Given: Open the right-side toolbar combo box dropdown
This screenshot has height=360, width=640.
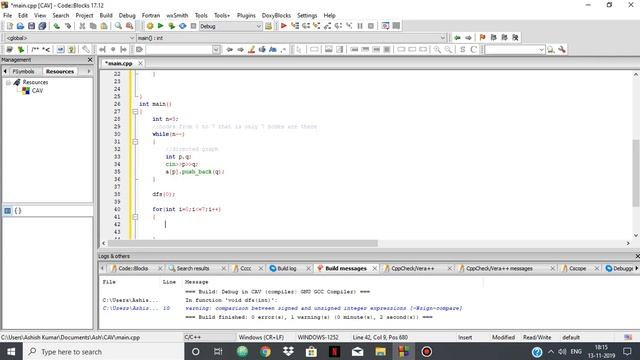Looking at the screenshot, I should tap(541, 50).
